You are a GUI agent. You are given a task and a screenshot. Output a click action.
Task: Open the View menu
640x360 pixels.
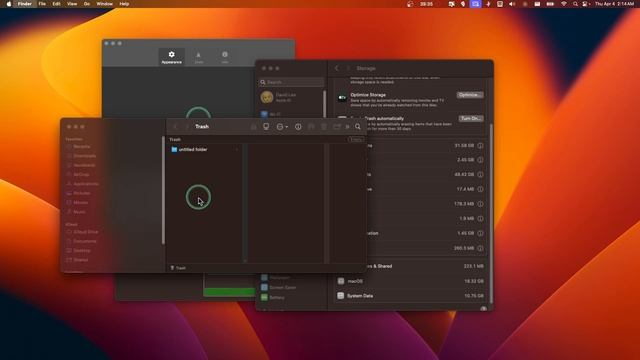(x=72, y=4)
